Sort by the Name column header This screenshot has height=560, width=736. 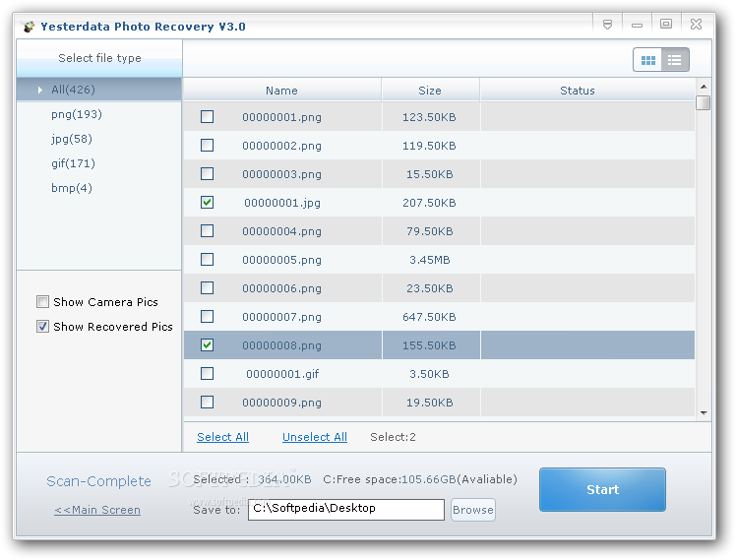282,91
